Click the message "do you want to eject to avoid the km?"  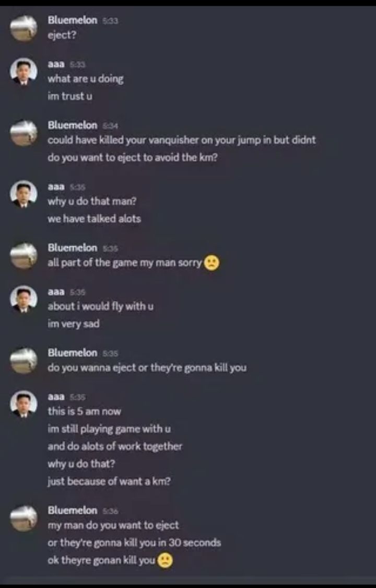(132, 158)
